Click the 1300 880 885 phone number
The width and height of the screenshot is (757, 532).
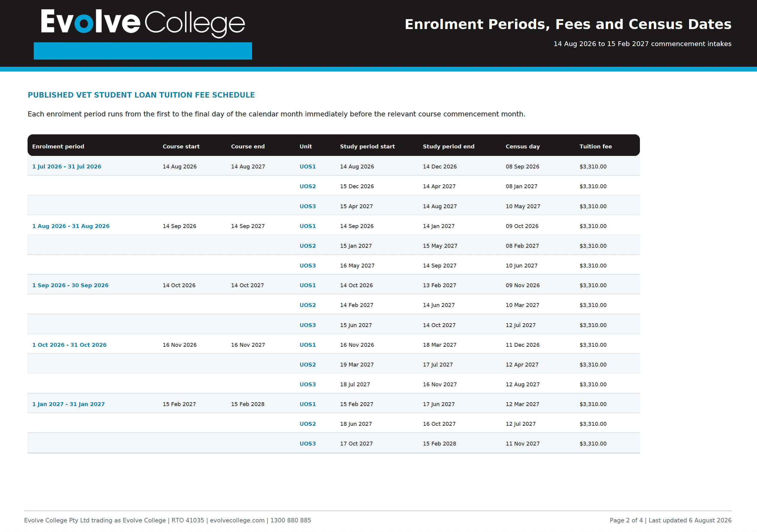pyautogui.click(x=290, y=520)
